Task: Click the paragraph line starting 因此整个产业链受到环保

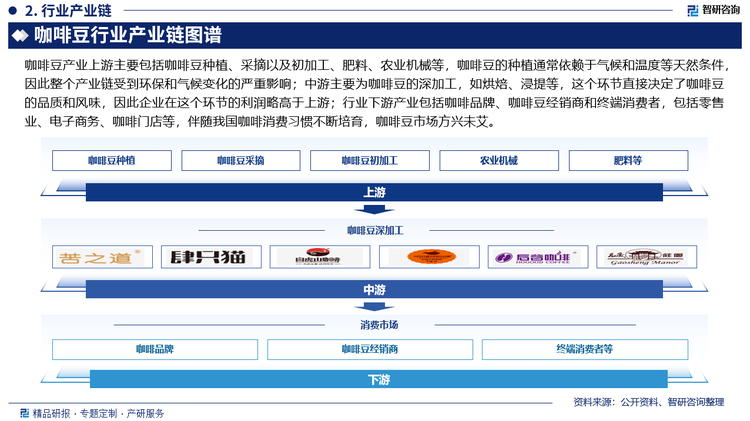Action: click(374, 84)
